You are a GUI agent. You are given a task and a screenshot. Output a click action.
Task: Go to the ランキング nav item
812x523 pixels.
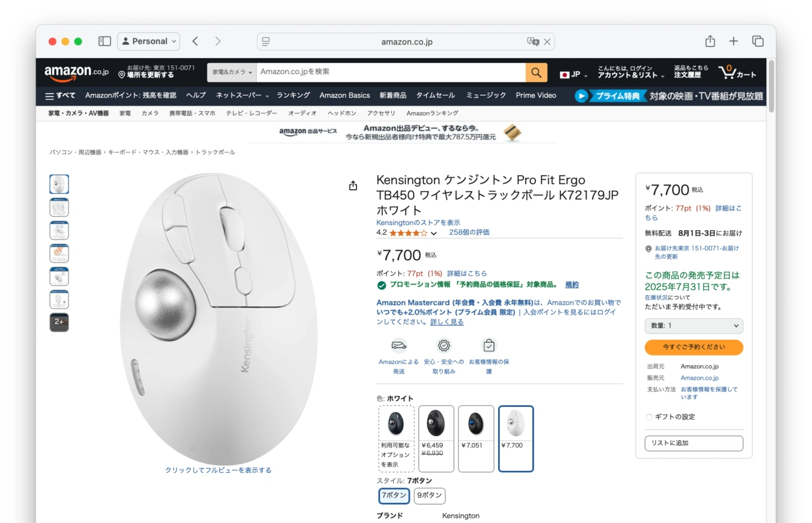pyautogui.click(x=293, y=96)
